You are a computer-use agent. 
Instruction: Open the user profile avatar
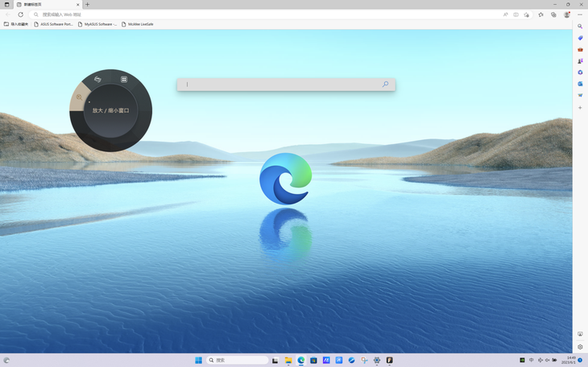point(566,14)
